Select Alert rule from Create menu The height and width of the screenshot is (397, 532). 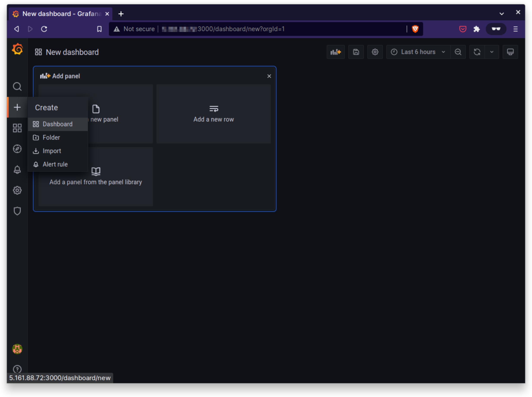click(55, 164)
